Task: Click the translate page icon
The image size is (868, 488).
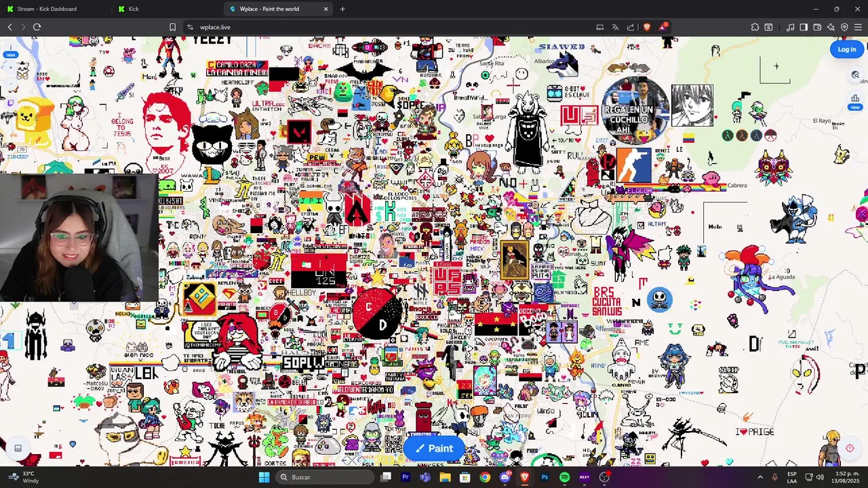Action: [x=615, y=27]
